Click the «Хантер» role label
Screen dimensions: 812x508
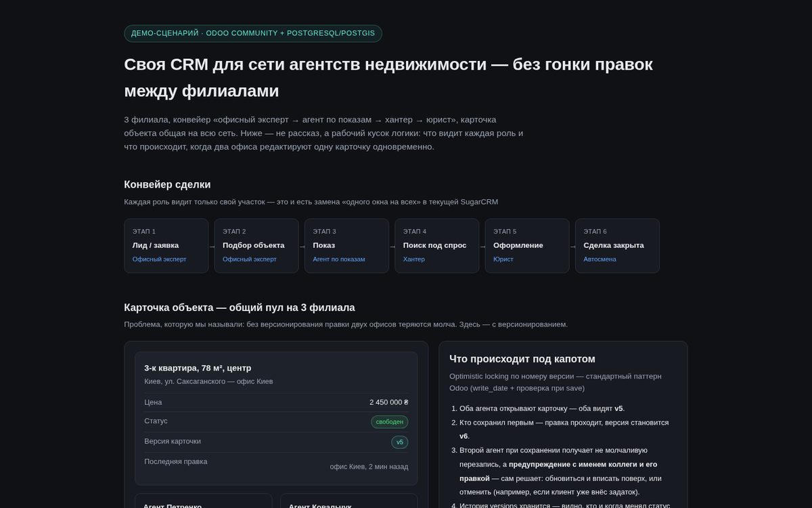point(414,259)
